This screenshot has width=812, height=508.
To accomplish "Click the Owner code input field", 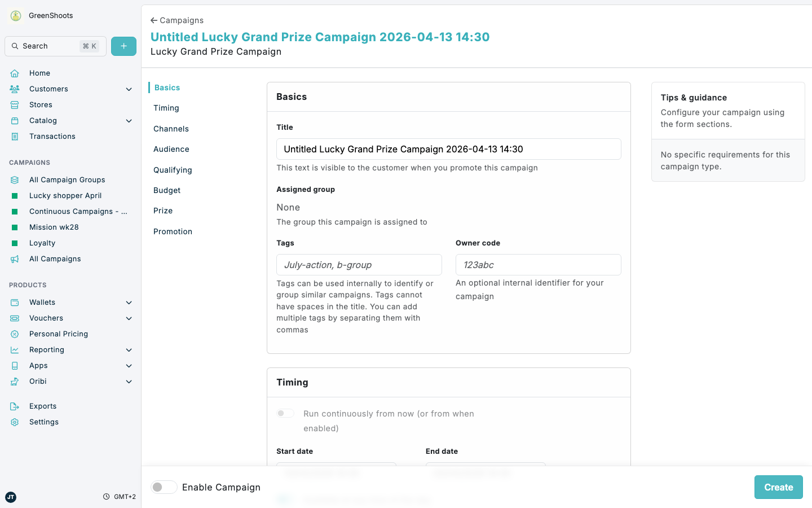I will (538, 265).
